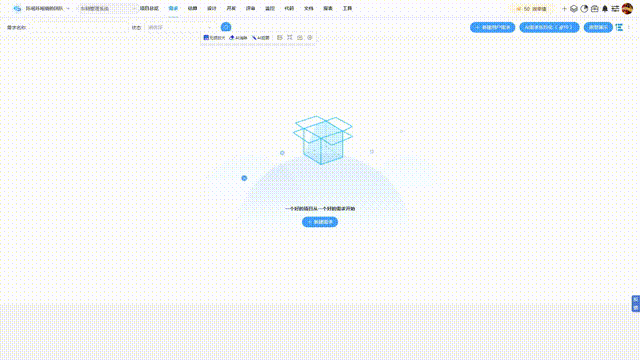Click the blue round search button
640x360 pixels.
(226, 27)
